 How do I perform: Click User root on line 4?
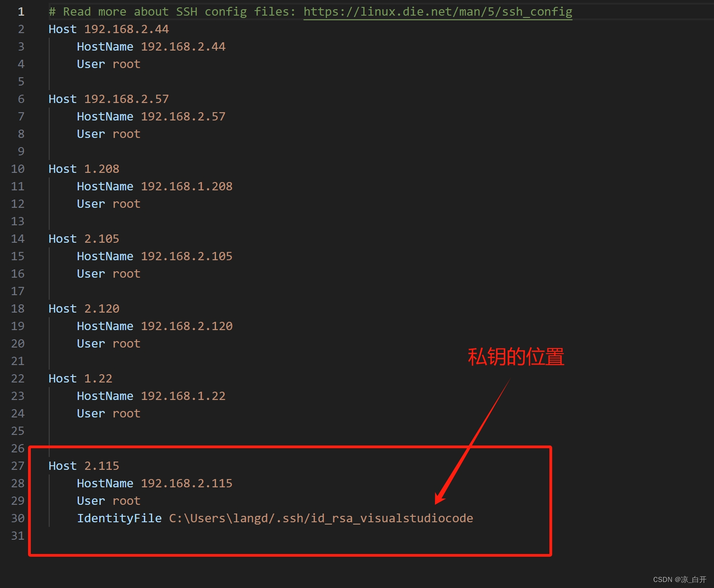109,64
